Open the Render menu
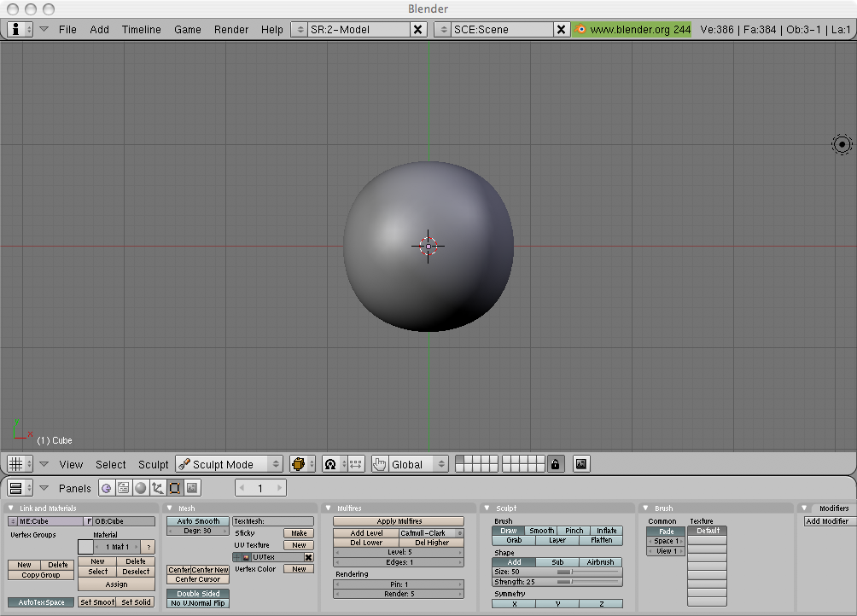The image size is (857, 616). tap(231, 29)
